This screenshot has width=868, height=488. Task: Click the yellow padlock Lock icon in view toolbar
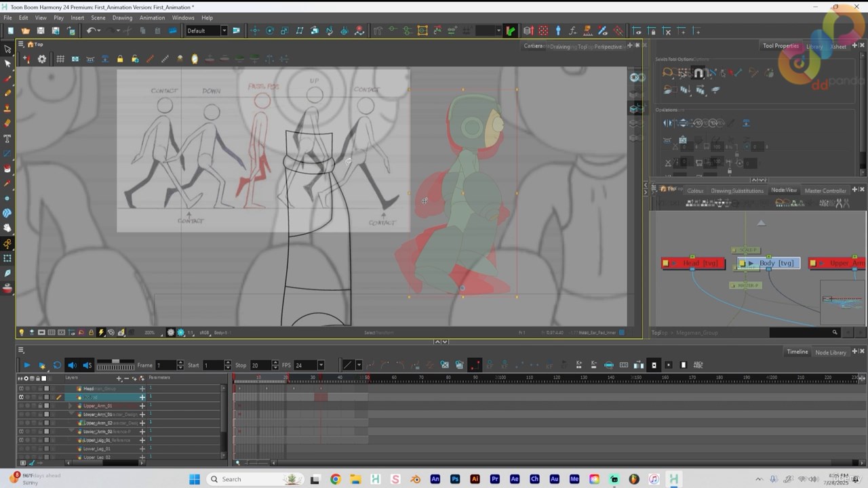(x=120, y=59)
